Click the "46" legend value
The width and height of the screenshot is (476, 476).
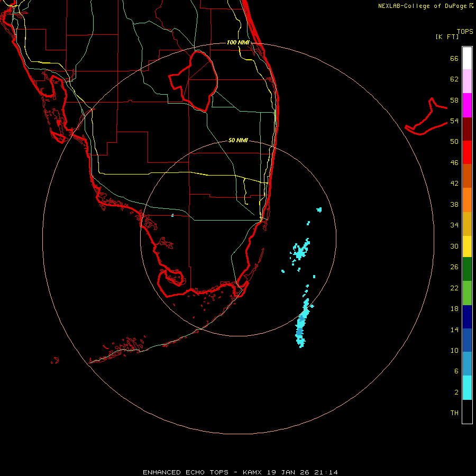point(454,163)
